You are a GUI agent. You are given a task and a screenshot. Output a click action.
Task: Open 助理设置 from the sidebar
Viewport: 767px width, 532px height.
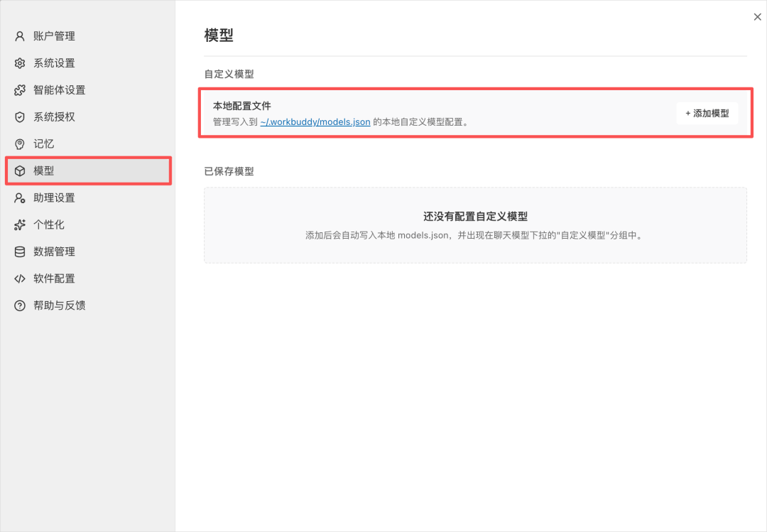88,197
